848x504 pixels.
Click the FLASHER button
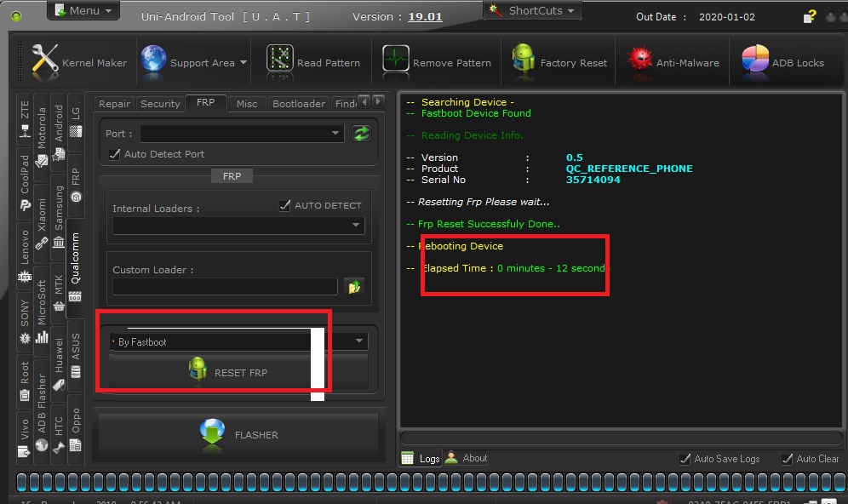click(x=238, y=435)
